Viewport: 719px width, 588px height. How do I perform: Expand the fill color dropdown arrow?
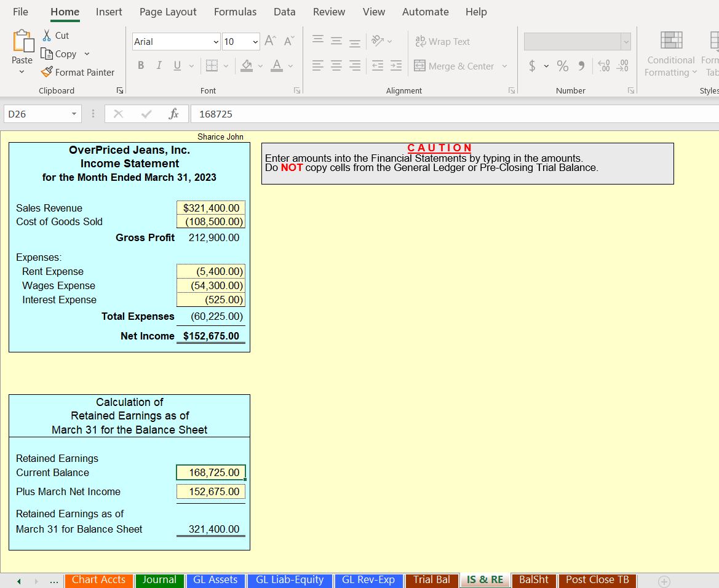260,66
